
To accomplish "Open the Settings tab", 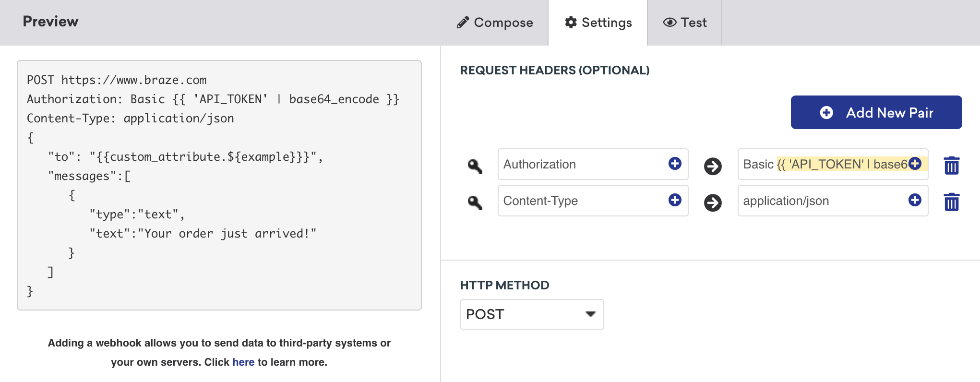I will [598, 23].
